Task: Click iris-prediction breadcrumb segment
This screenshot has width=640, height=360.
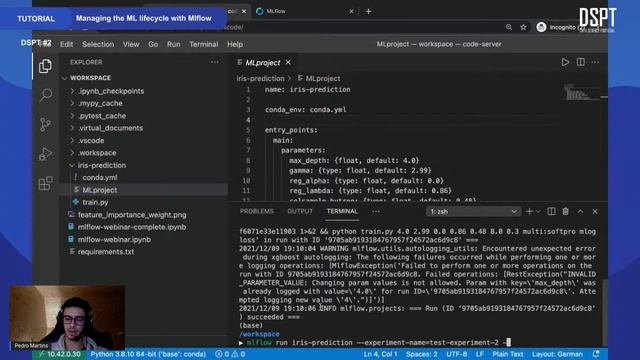Action: coord(260,78)
